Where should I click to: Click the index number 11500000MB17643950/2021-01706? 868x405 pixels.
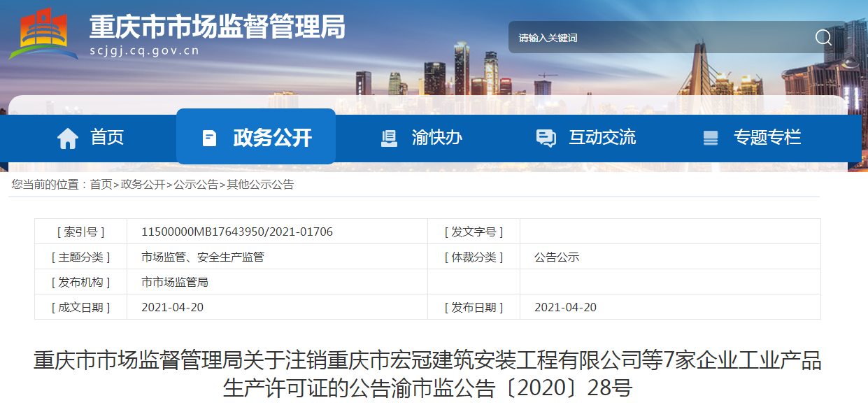click(x=237, y=232)
